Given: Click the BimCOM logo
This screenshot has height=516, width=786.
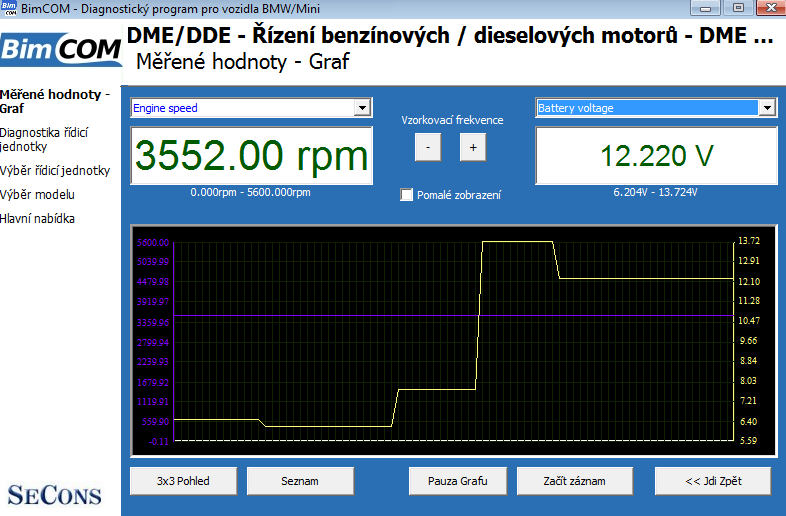Looking at the screenshot, I should [61, 49].
